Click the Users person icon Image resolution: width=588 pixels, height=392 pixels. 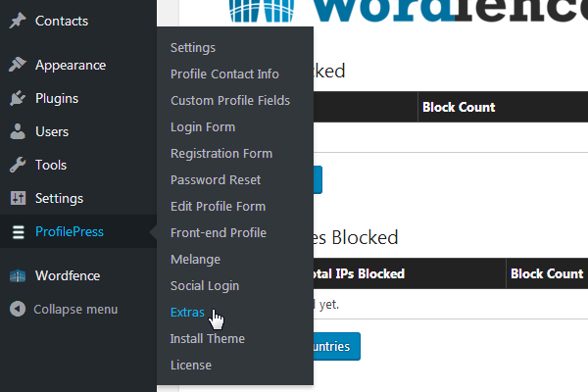(18, 131)
